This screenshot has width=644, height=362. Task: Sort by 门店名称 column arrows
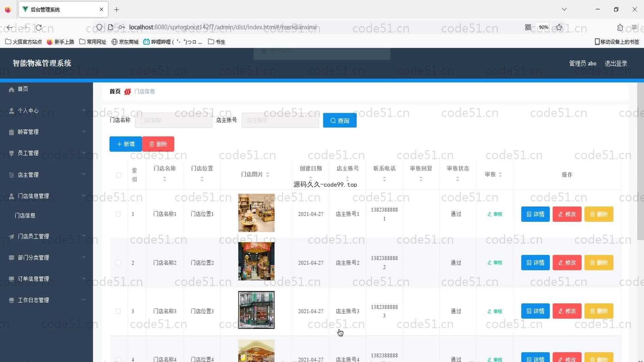pos(164,179)
